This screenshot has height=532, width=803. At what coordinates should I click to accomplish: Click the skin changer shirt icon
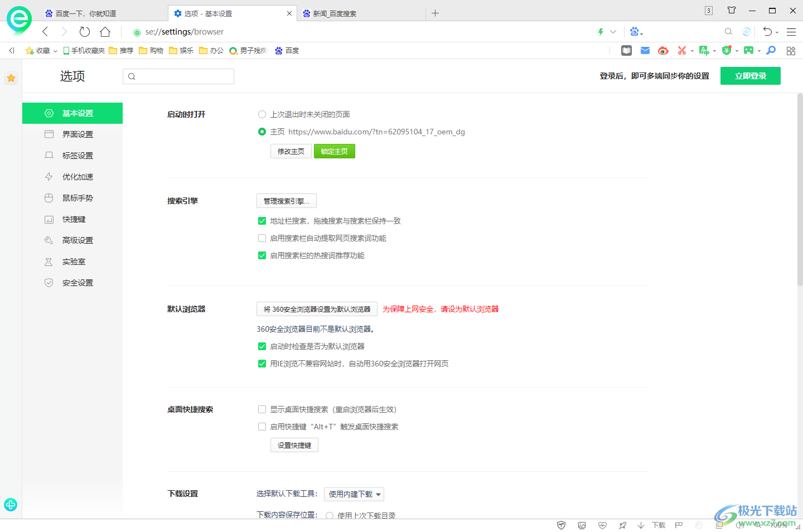tap(732, 10)
